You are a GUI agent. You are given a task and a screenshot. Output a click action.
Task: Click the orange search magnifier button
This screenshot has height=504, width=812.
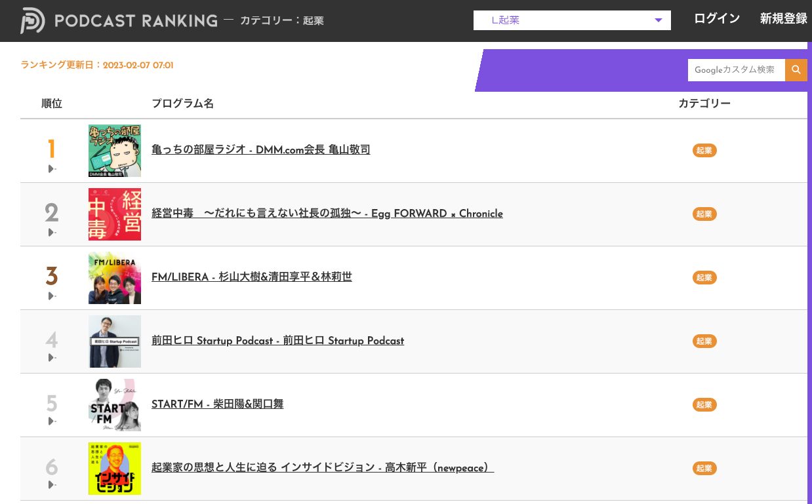796,70
